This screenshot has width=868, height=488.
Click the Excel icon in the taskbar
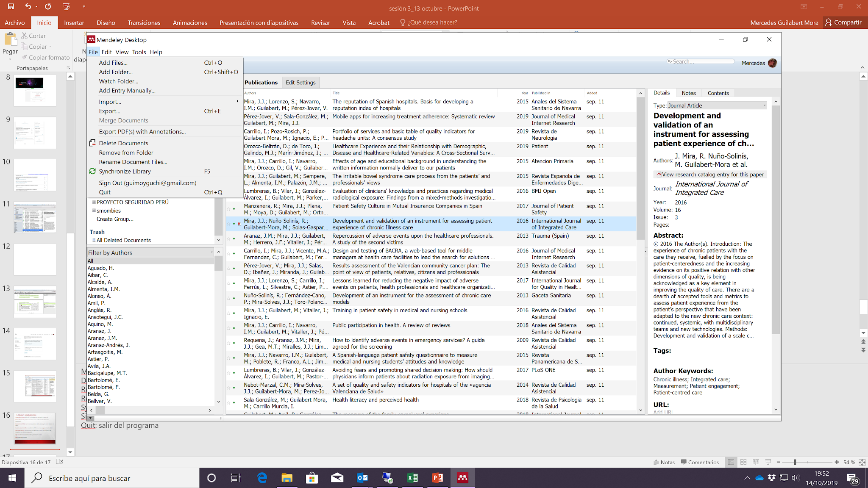tap(412, 478)
